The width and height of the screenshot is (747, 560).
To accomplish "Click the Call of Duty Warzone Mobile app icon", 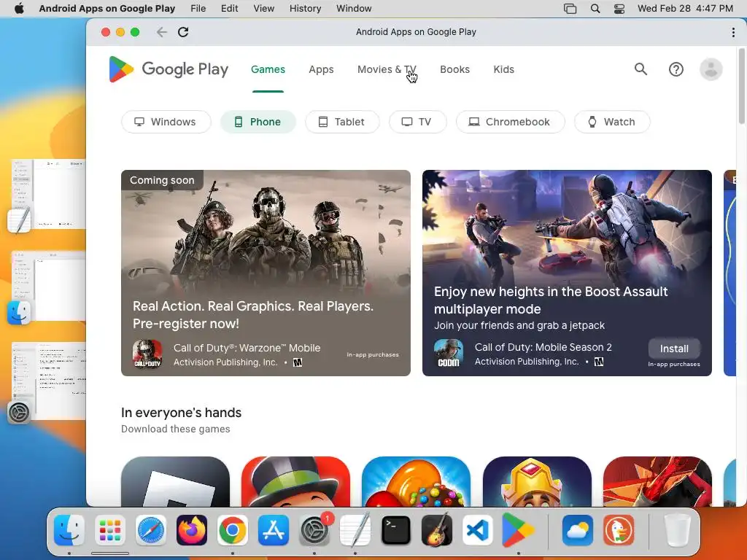I will point(147,355).
